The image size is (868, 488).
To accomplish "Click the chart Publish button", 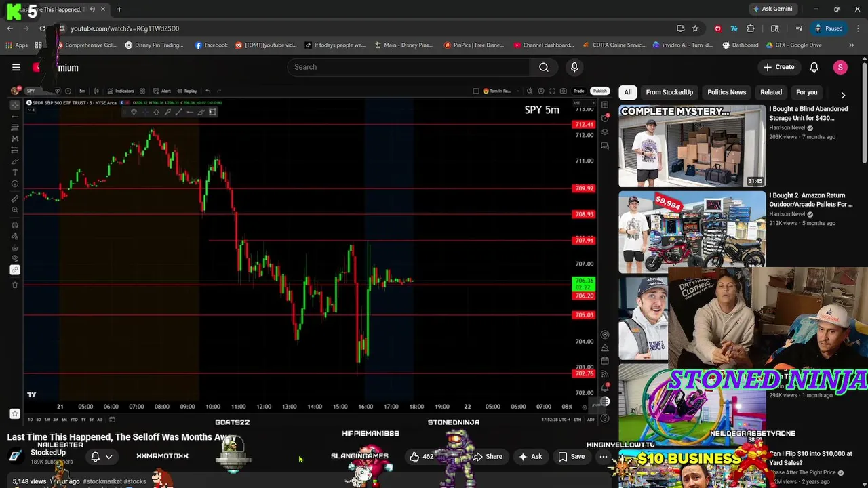I will (599, 91).
